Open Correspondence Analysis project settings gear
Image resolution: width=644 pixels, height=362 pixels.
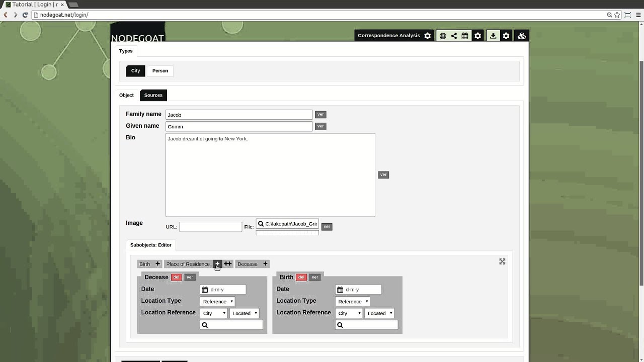pyautogui.click(x=427, y=36)
